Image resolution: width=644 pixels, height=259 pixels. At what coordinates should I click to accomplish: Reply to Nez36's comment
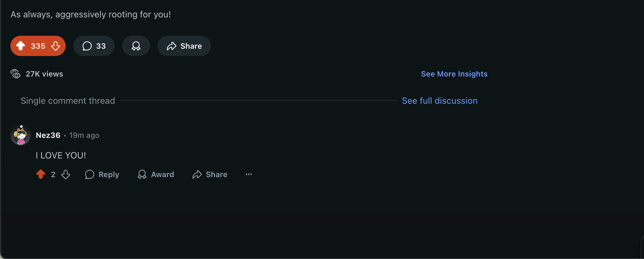(102, 174)
